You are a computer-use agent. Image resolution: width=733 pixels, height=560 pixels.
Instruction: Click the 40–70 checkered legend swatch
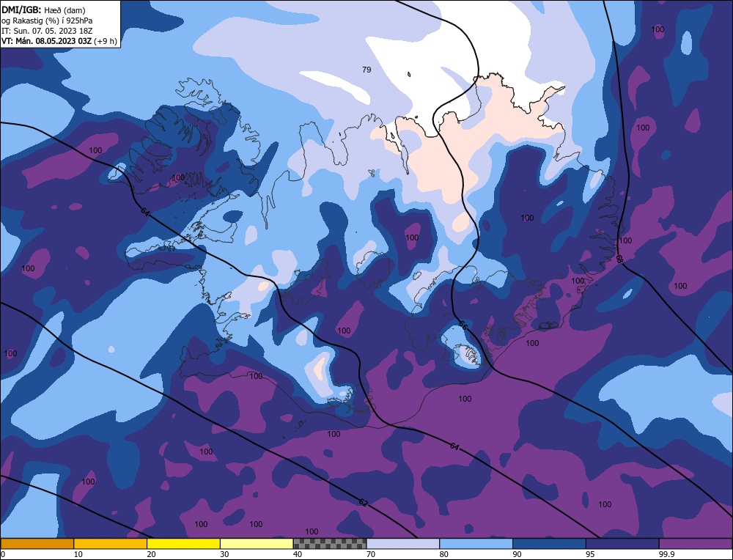coord(330,543)
